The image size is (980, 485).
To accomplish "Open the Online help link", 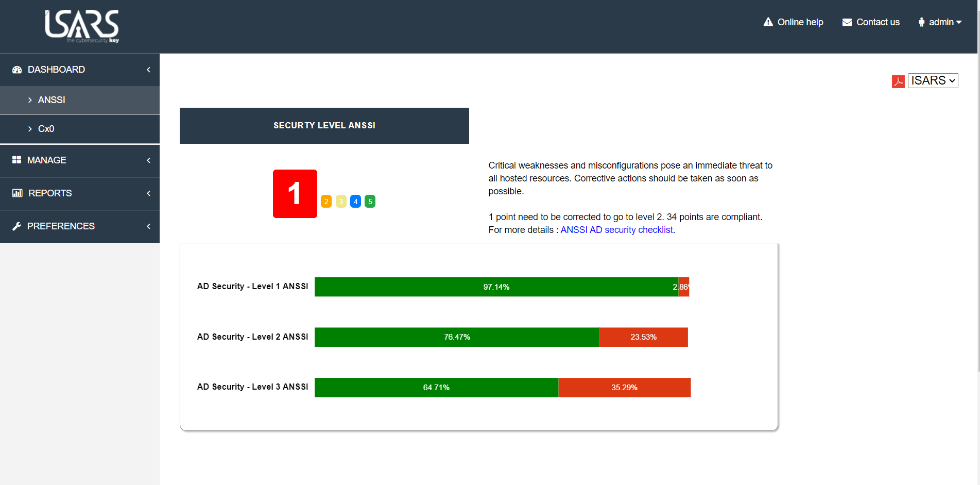I will click(x=800, y=22).
